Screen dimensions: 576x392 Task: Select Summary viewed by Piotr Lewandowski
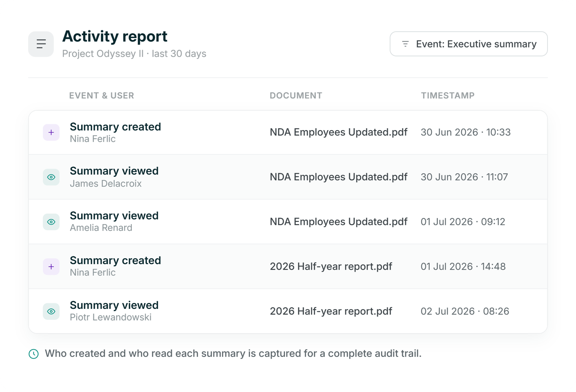click(x=114, y=305)
